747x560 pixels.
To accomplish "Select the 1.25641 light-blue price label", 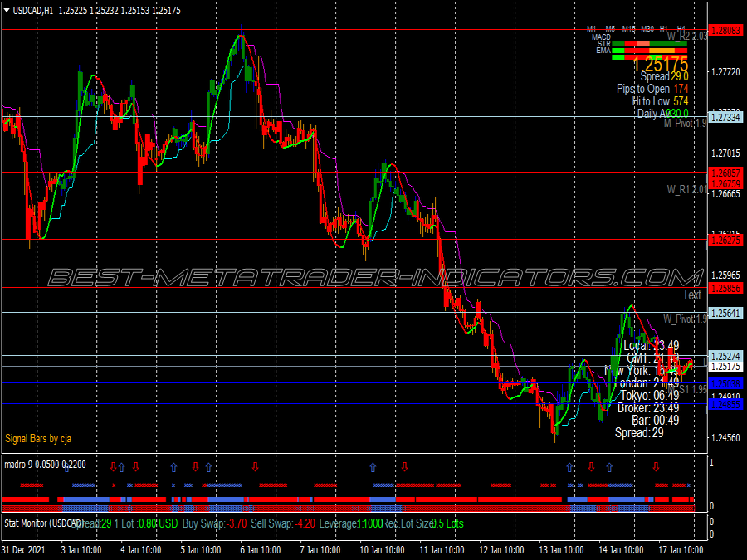I will (725, 313).
